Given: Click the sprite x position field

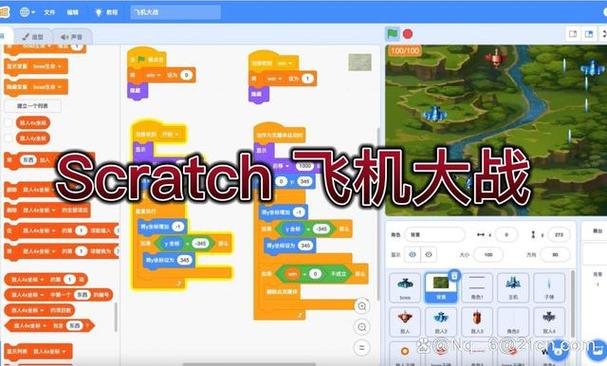Looking at the screenshot, I should (x=506, y=235).
